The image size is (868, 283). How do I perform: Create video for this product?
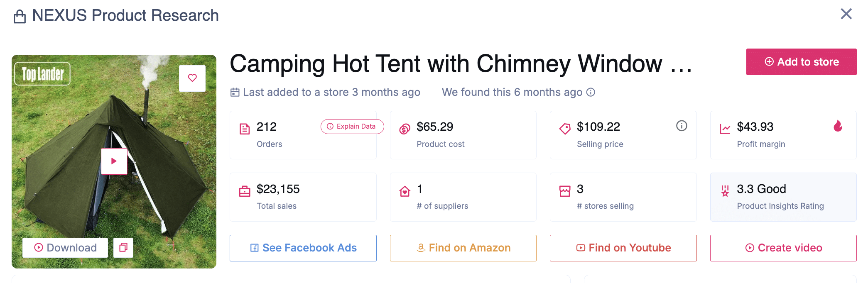(783, 248)
